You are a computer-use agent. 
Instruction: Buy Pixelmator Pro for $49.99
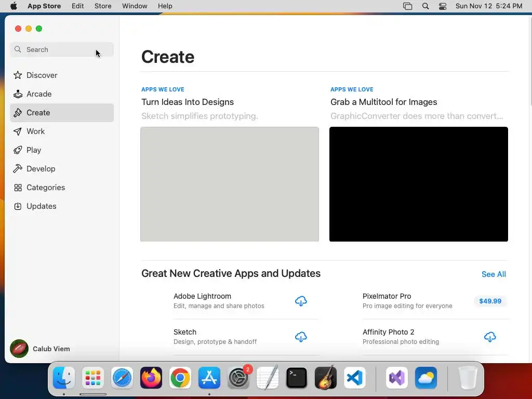tap(490, 301)
